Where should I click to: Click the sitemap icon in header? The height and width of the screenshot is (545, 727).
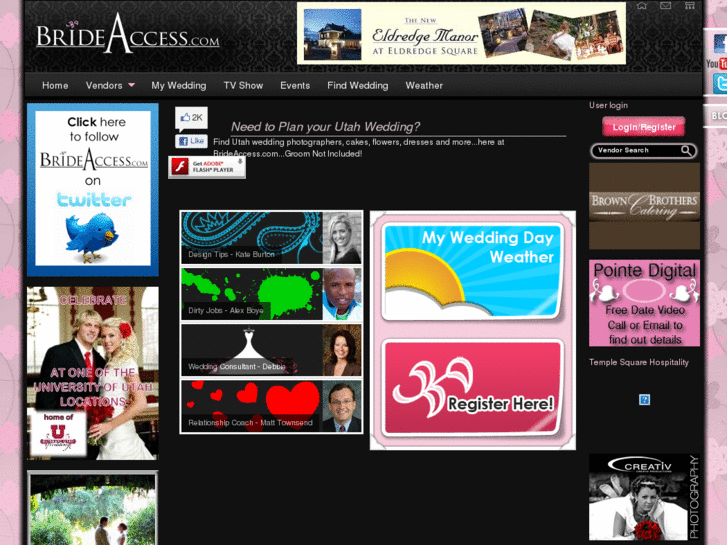click(x=690, y=6)
